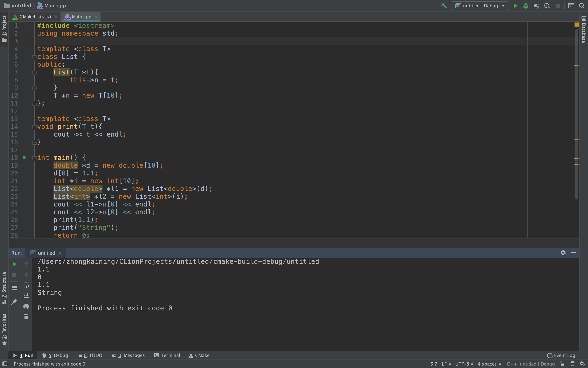Fold end marker at line 16
This screenshot has width=588, height=368.
coord(35,143)
